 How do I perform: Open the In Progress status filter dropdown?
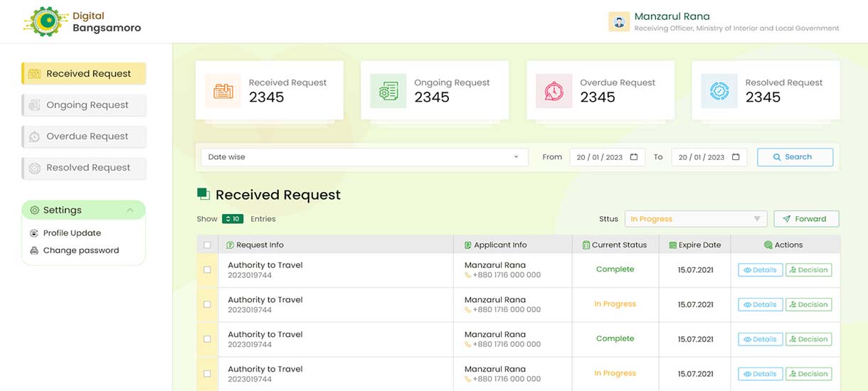(696, 219)
